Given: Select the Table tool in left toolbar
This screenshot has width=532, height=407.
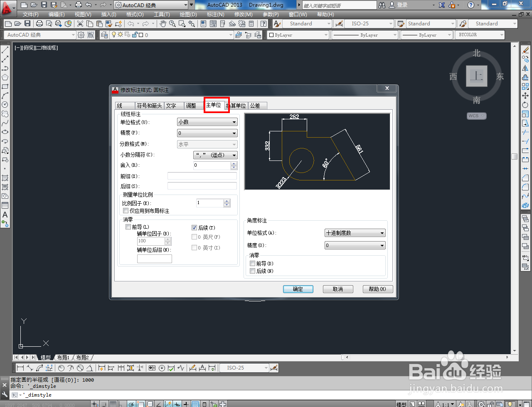Looking at the screenshot, I should click(x=5, y=205).
